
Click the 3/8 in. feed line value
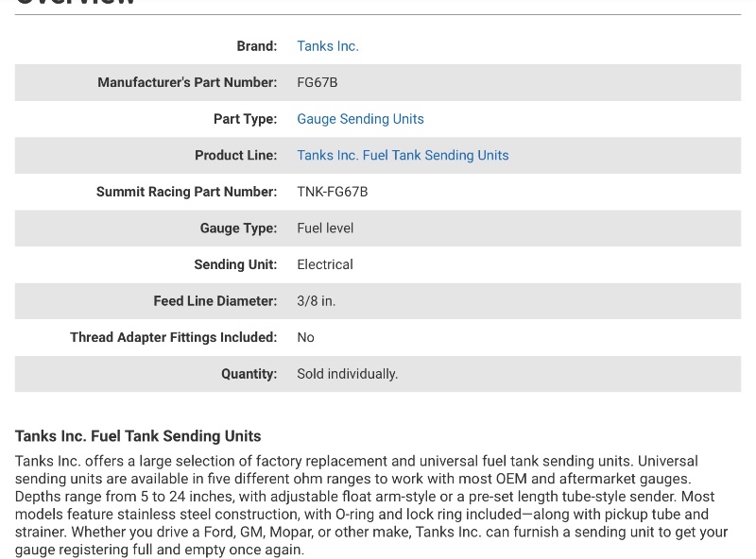(316, 301)
